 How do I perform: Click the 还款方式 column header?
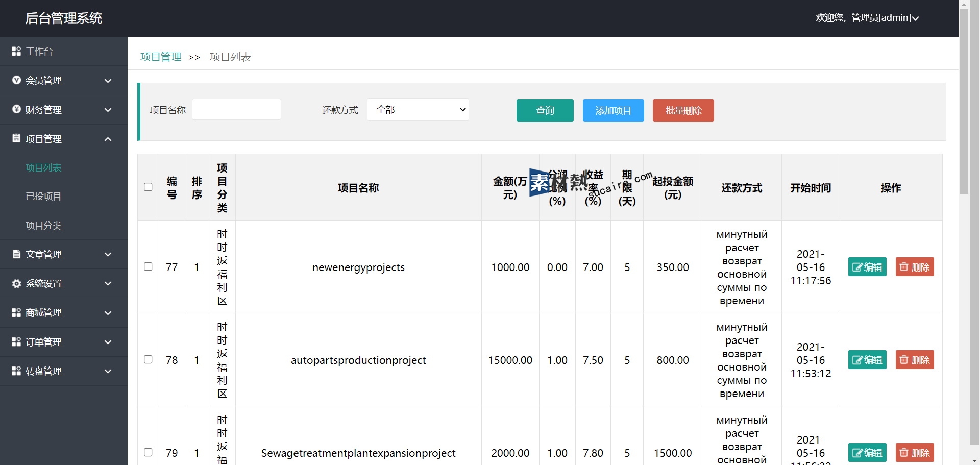(742, 188)
